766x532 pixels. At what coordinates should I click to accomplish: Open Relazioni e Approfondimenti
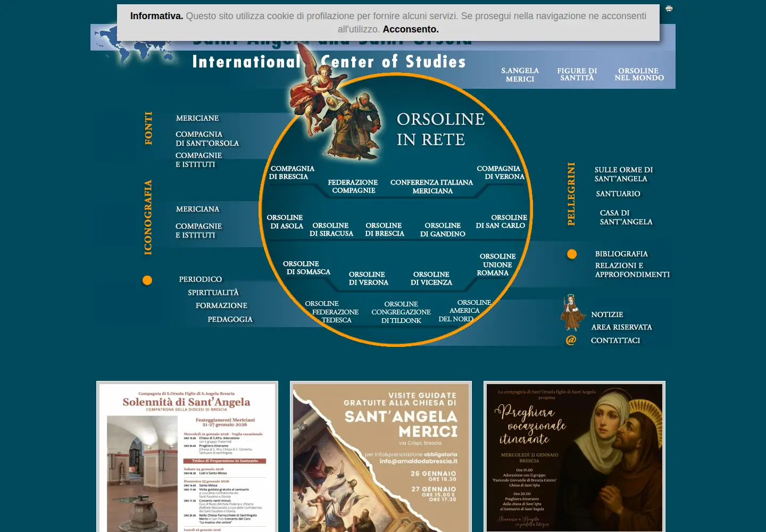pyautogui.click(x=632, y=270)
